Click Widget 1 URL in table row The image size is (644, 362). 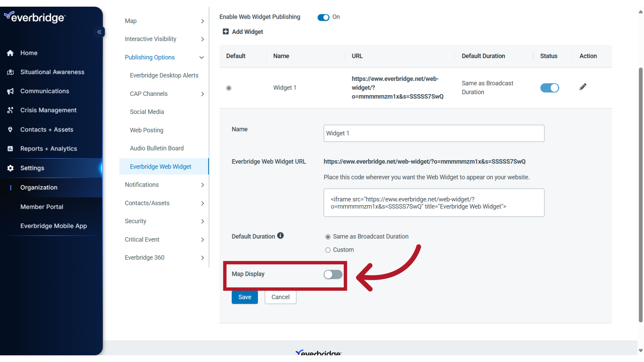pyautogui.click(x=397, y=88)
